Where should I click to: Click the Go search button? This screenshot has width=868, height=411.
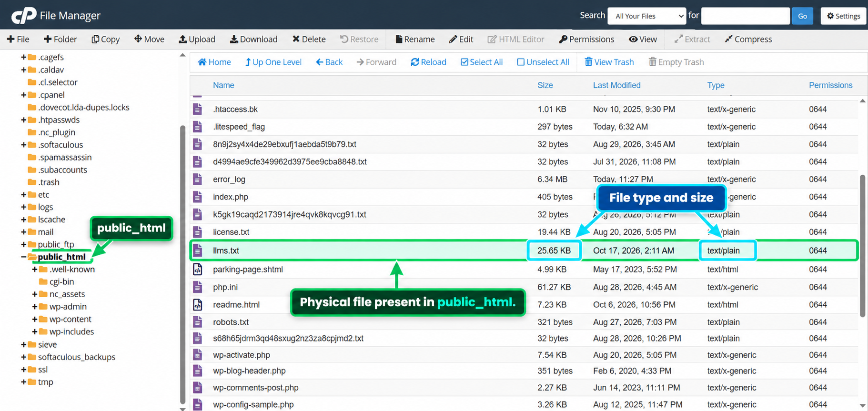802,16
